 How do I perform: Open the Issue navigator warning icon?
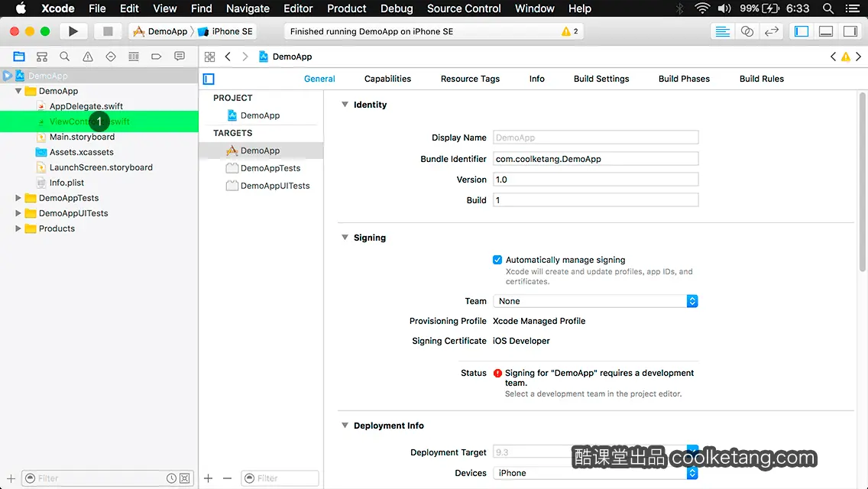(87, 57)
